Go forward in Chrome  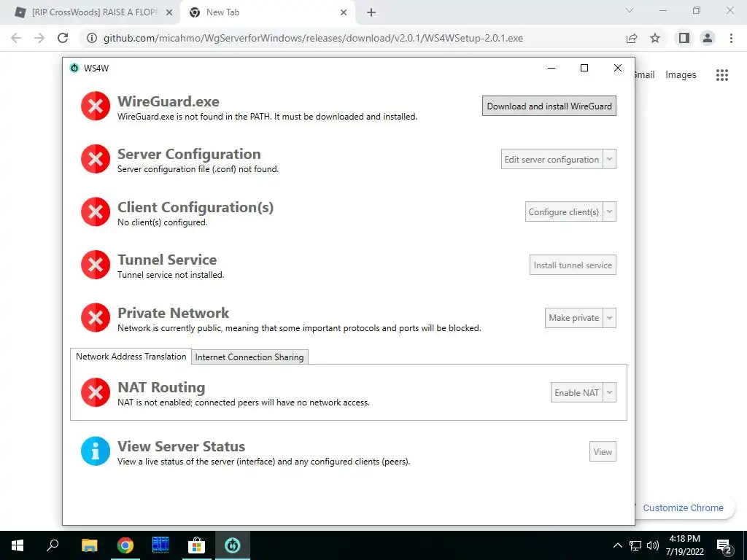[39, 38]
